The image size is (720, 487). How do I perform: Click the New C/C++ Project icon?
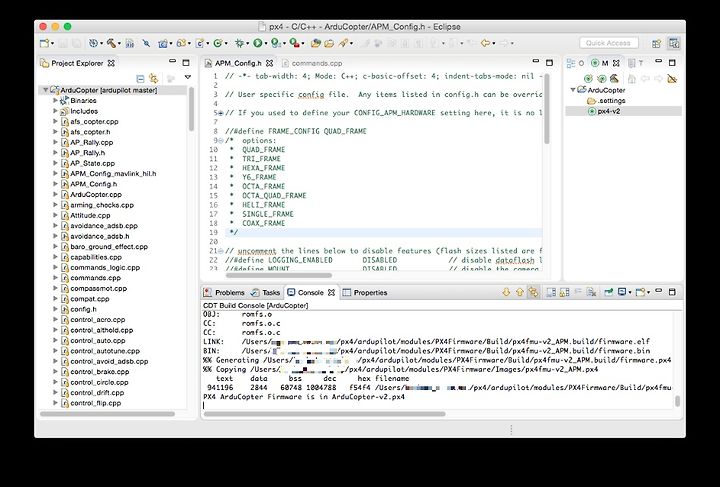point(163,43)
